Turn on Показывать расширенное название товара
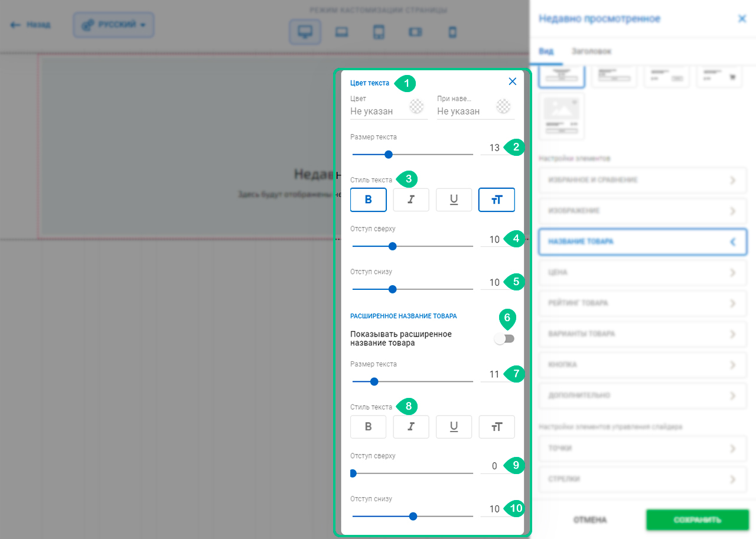This screenshot has height=539, width=756. pos(504,338)
